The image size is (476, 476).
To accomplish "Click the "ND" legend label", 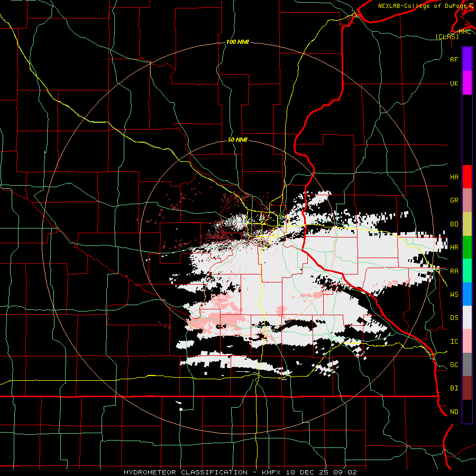I will click(x=454, y=412).
